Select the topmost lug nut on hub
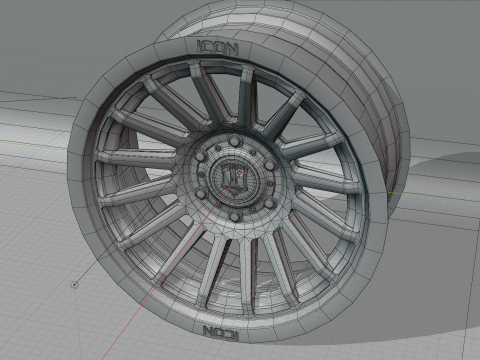The width and height of the screenshot is (480, 360). [235, 141]
